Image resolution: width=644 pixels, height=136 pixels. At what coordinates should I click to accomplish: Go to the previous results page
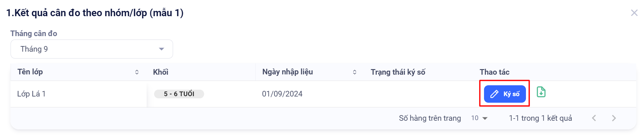click(x=594, y=118)
